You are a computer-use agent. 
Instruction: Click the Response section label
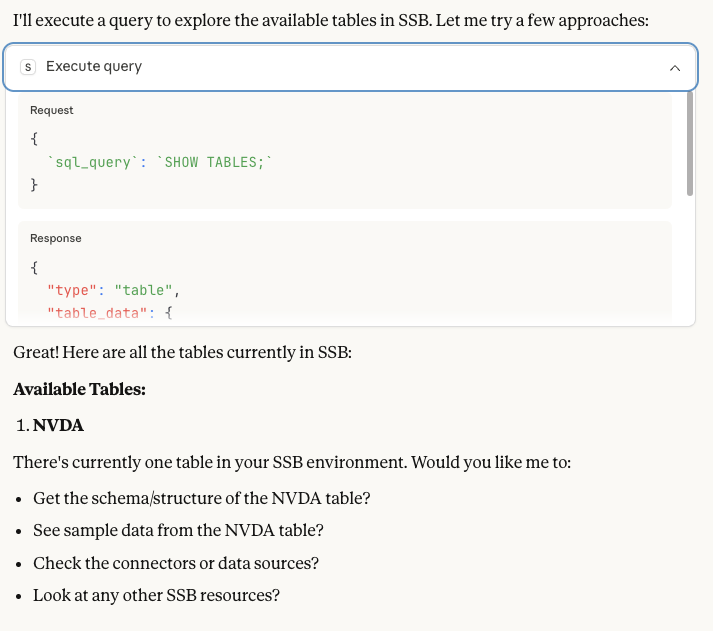(x=56, y=238)
